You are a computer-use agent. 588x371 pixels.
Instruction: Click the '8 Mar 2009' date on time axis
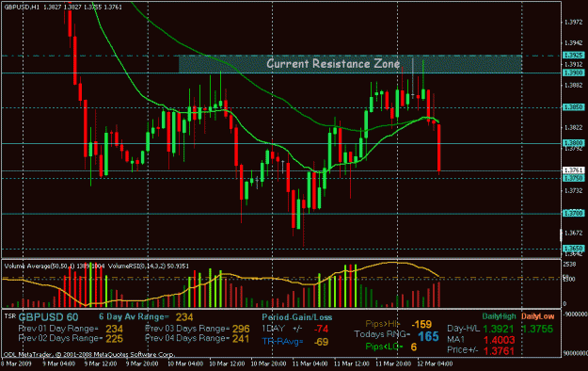coord(17,363)
